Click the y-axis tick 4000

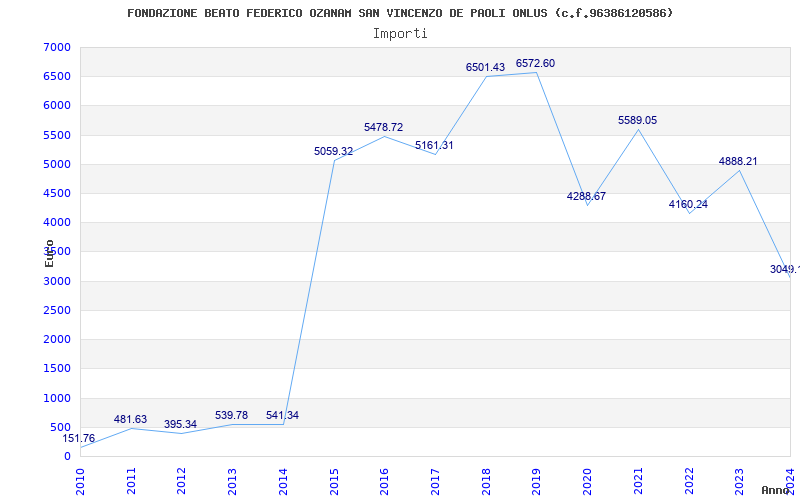(57, 222)
